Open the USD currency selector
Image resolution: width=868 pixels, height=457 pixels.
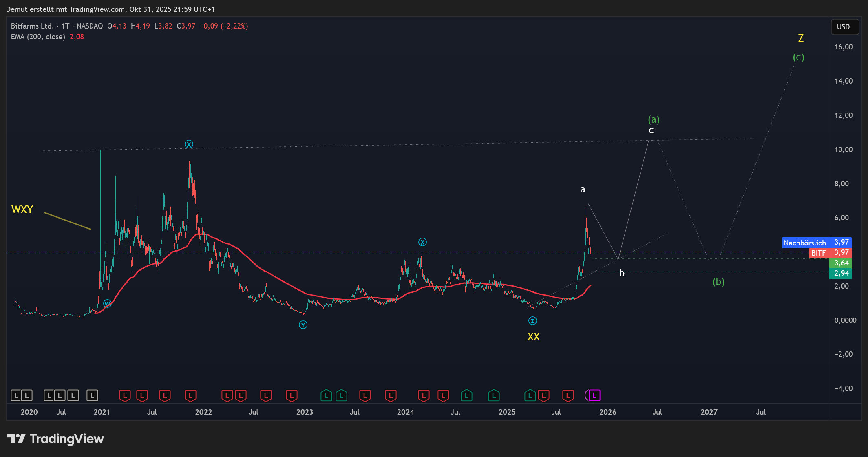[x=844, y=27]
